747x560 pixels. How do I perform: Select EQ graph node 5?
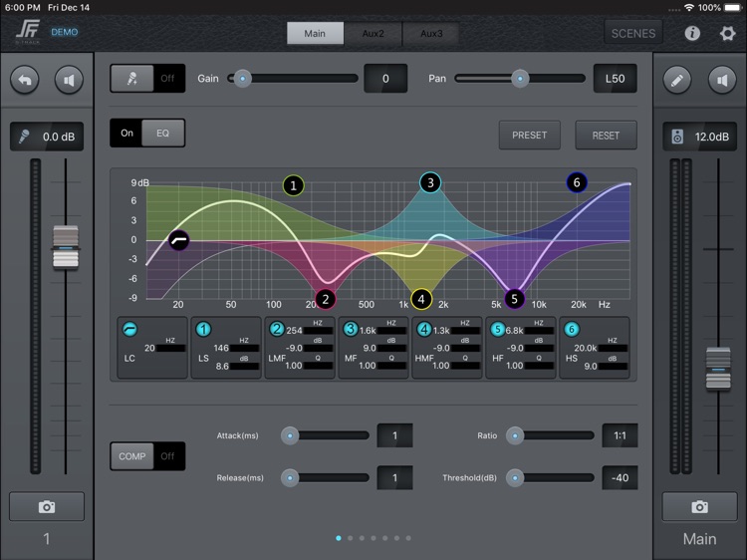[x=514, y=299]
